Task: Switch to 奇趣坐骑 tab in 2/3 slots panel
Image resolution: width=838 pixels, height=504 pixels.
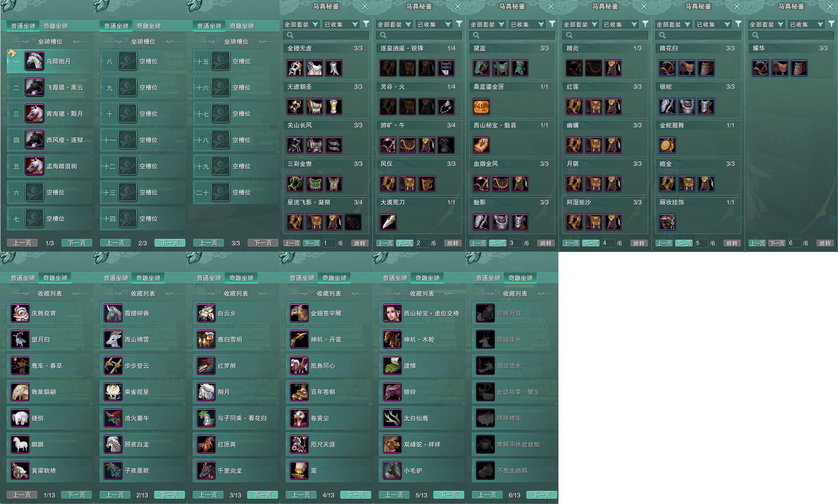Action: click(149, 26)
